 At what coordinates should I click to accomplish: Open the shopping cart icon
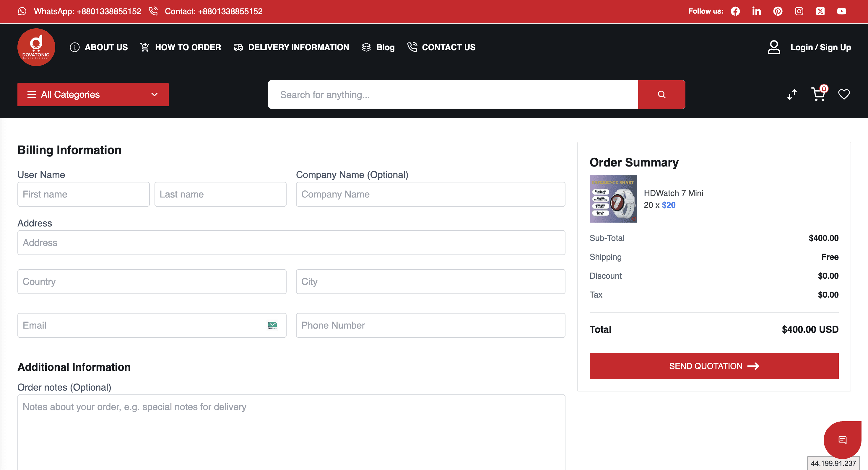pos(818,94)
